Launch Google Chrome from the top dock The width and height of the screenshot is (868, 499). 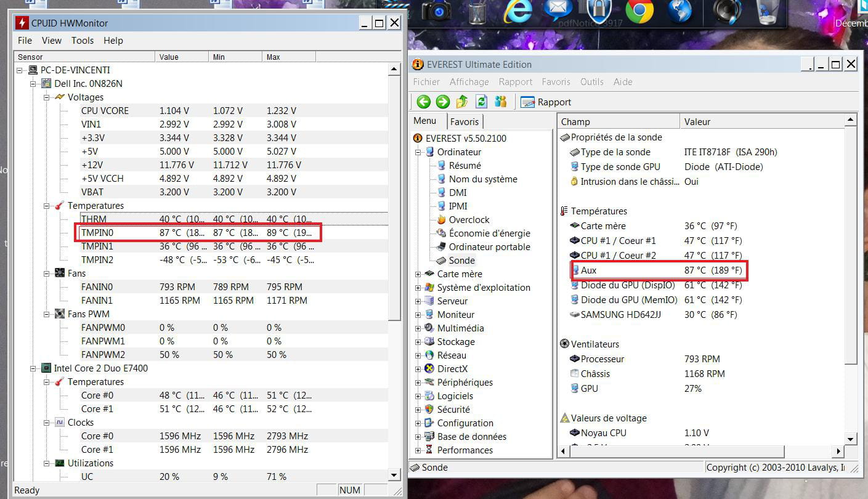[639, 11]
